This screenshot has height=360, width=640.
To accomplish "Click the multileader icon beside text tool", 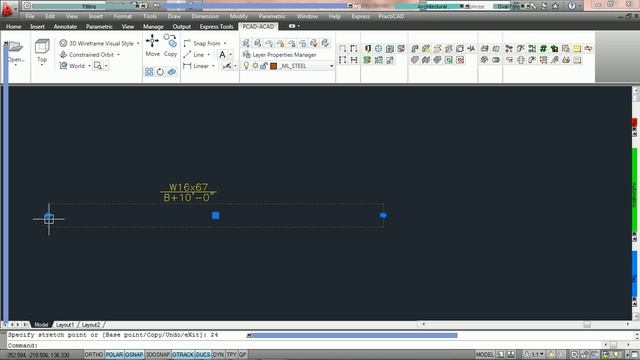I will [x=227, y=66].
